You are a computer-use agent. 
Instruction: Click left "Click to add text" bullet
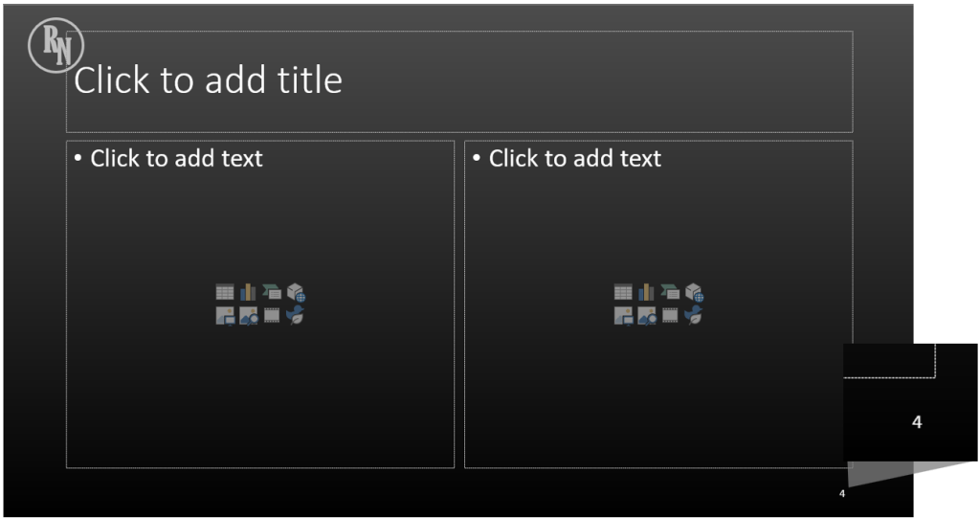176,159
